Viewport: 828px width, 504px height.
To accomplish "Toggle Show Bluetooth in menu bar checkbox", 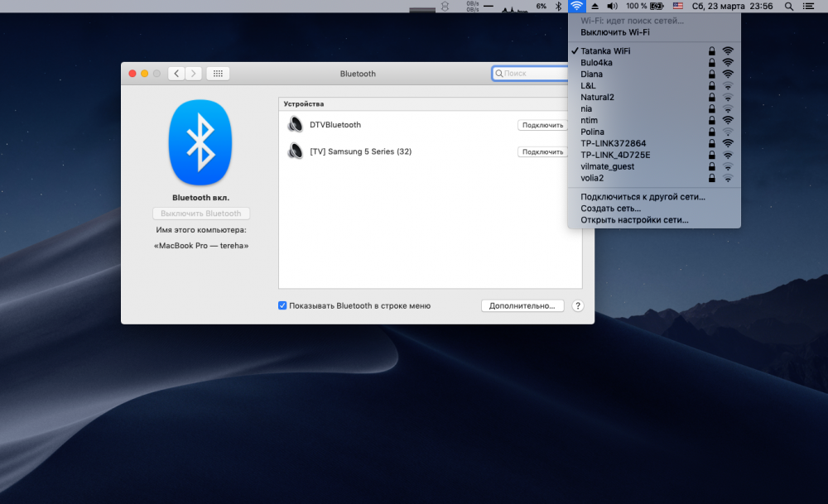I will [x=282, y=305].
